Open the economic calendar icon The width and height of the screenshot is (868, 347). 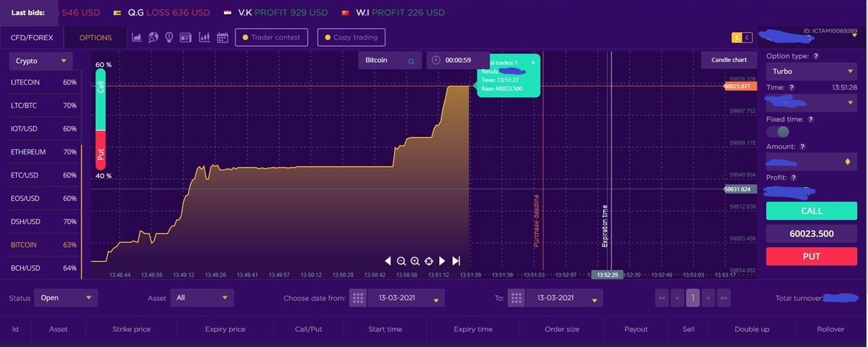(223, 38)
